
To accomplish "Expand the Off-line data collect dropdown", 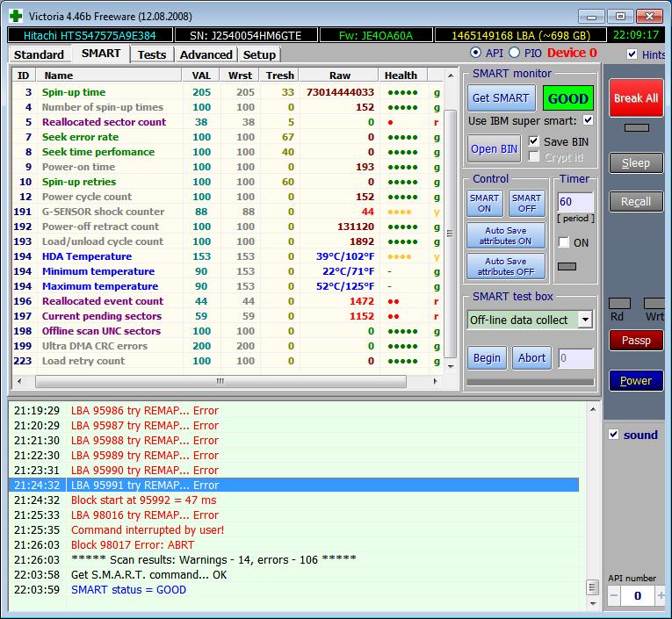I will tap(585, 320).
